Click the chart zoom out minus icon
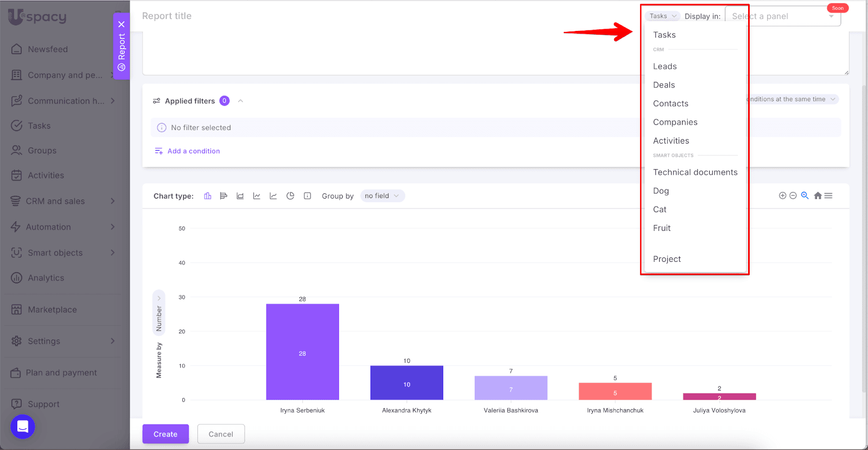868x450 pixels. (793, 196)
